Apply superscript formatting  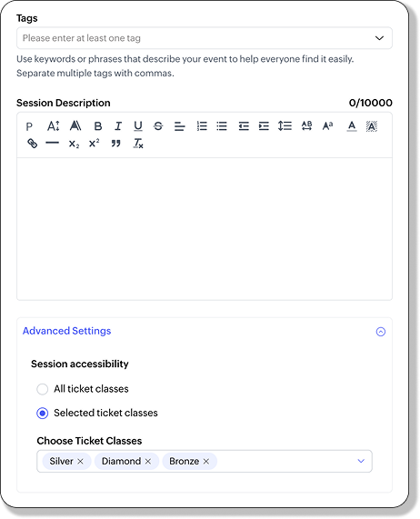pos(94,144)
